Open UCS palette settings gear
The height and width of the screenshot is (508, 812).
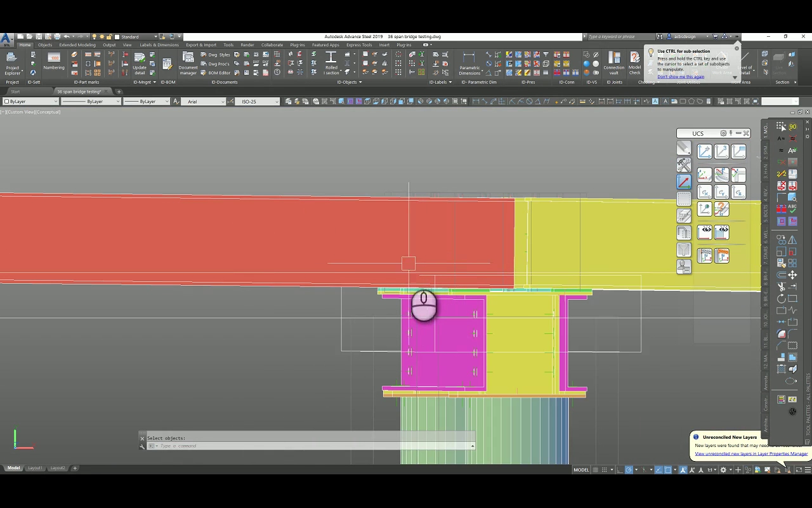[723, 133]
